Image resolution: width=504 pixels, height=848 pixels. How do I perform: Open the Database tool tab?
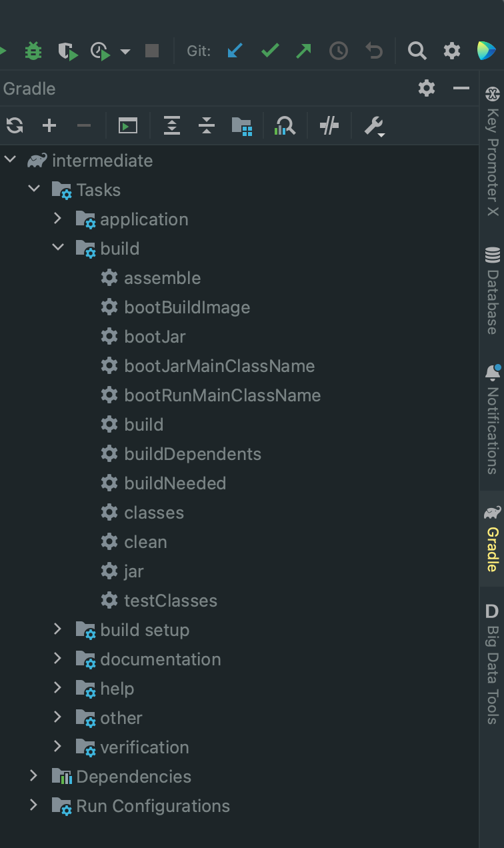pos(492,289)
